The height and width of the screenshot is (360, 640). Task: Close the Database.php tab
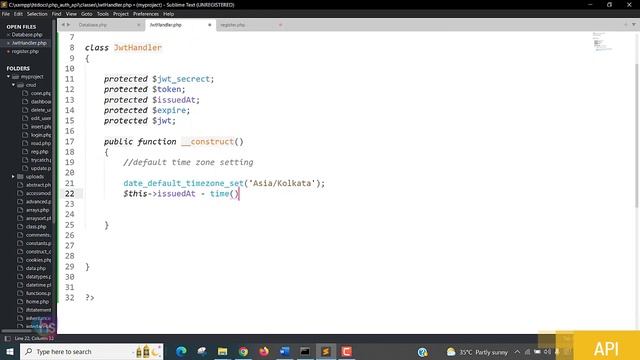[x=139, y=25]
